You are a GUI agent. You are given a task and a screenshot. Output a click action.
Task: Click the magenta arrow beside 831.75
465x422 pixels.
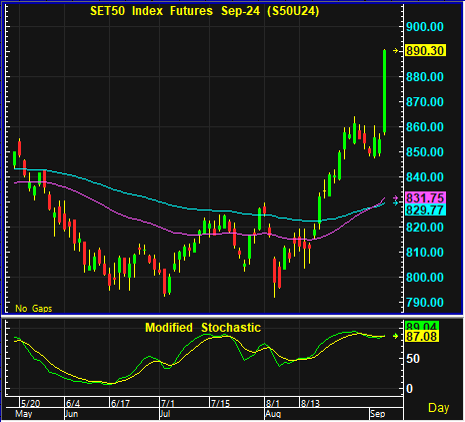point(396,198)
